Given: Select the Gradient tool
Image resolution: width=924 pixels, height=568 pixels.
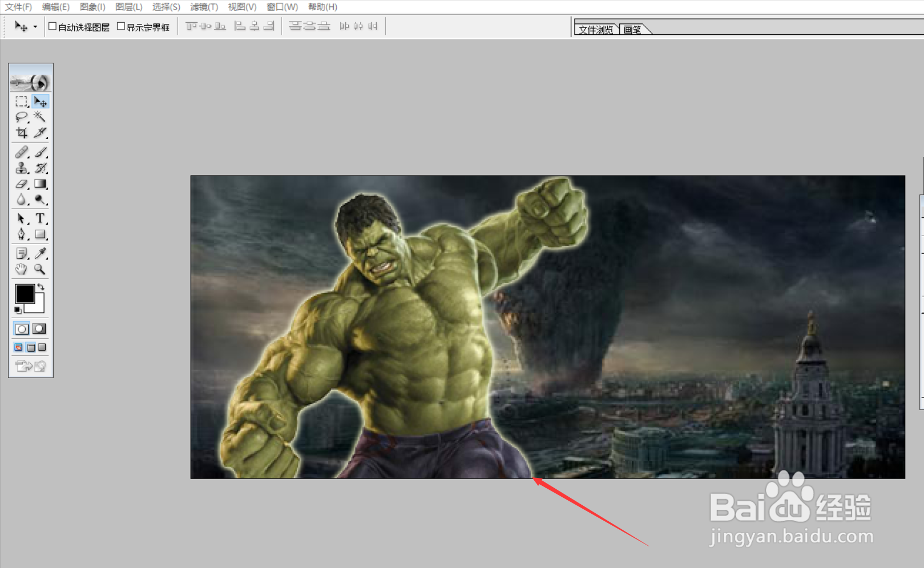Looking at the screenshot, I should [x=40, y=184].
